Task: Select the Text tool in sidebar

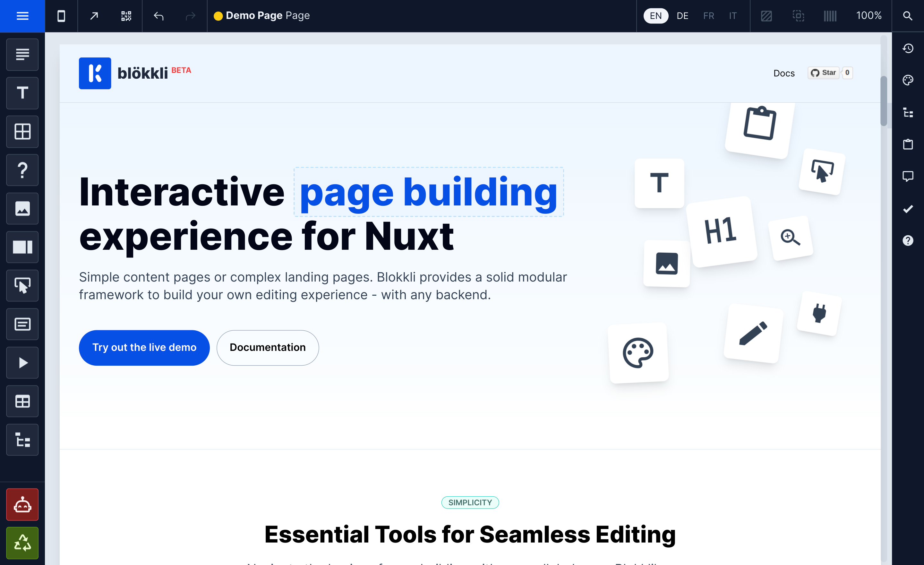Action: click(23, 92)
